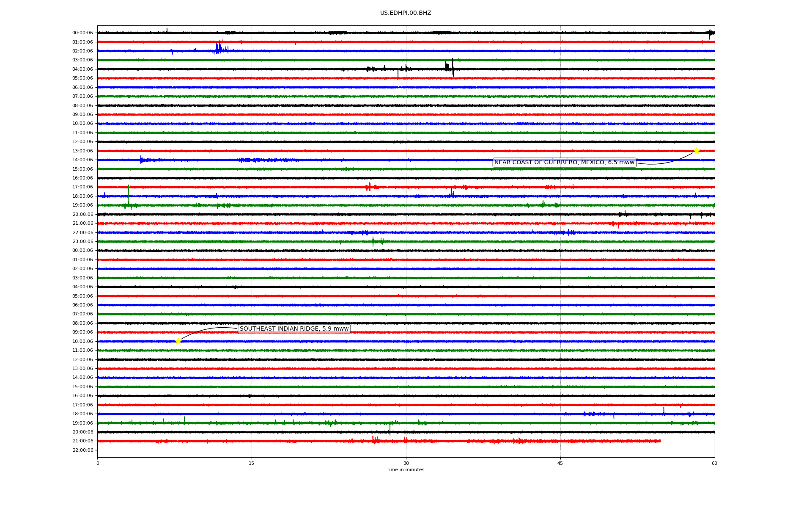This screenshot has width=812, height=508.
Task: Click the 'time in minutes' axis label
Action: 405,470
